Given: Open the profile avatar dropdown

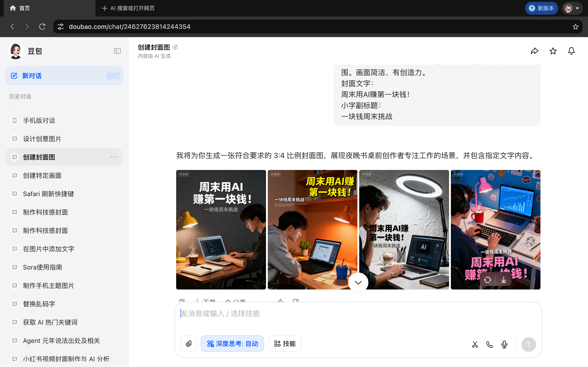Looking at the screenshot, I should point(572,8).
